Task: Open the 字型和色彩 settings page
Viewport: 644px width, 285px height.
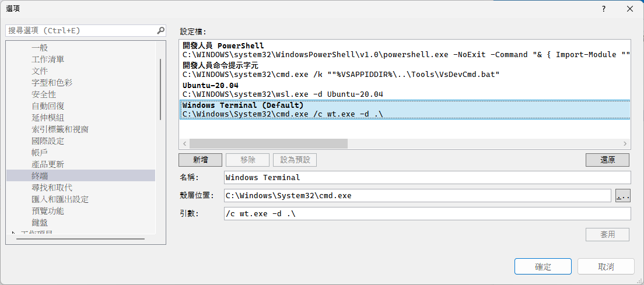Action: [x=52, y=83]
